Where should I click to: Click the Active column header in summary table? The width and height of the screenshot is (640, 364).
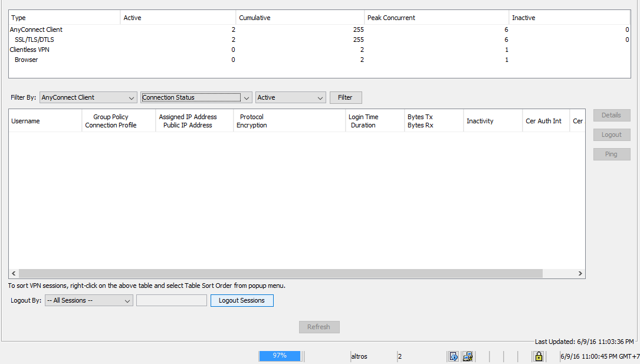tap(178, 18)
